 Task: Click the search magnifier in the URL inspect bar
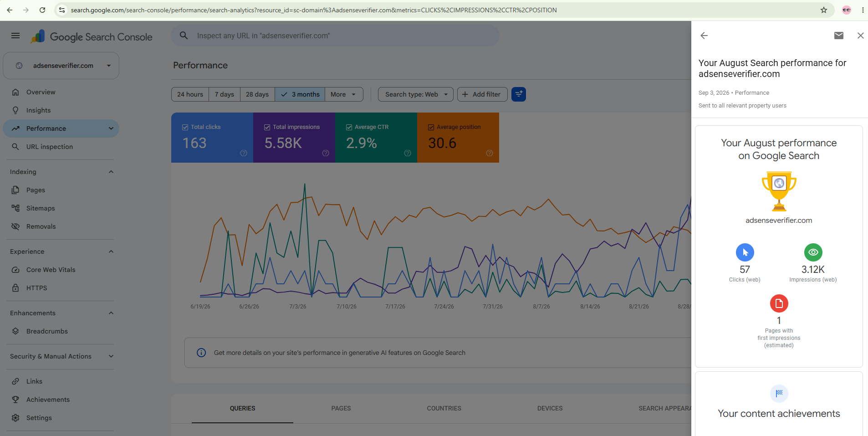point(184,36)
